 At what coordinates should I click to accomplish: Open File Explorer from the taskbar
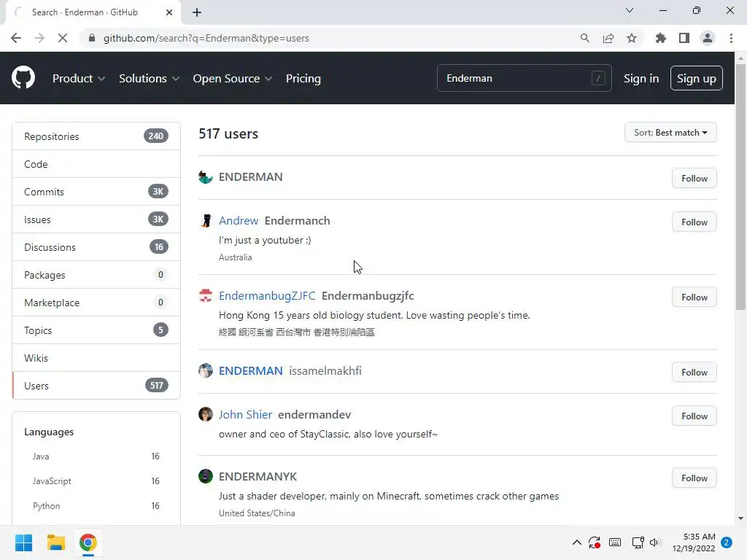55,542
